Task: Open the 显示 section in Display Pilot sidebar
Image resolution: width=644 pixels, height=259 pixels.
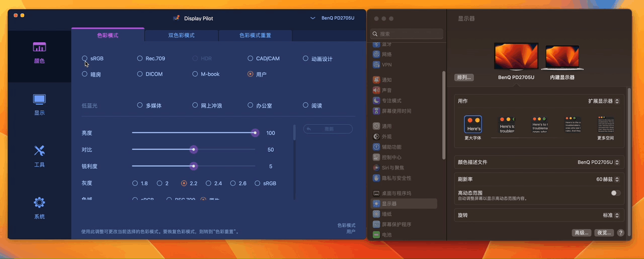Action: tap(39, 105)
